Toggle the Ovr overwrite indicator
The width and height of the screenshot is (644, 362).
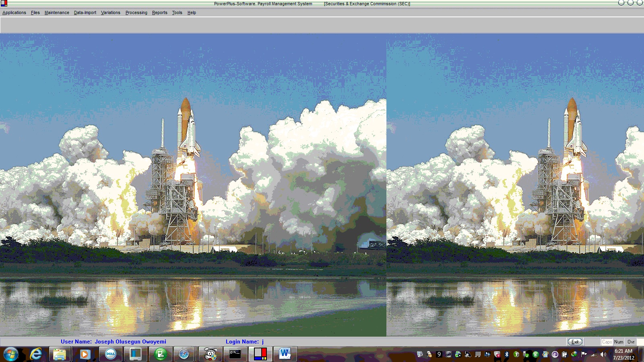(631, 342)
